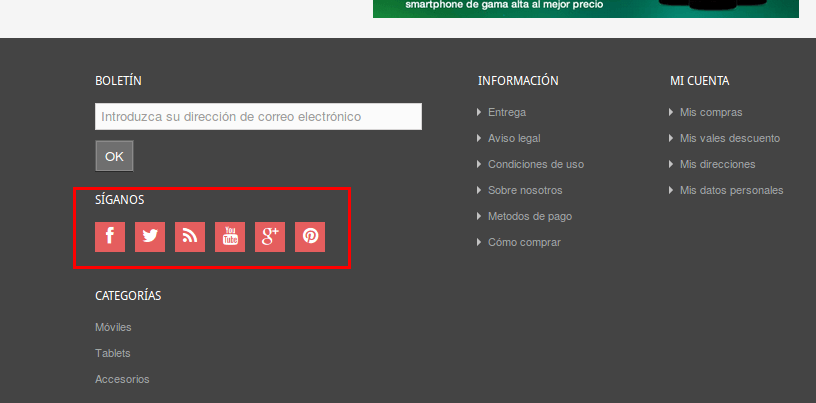This screenshot has height=403, width=816.
Task: Open the Accesorios category
Action: 122,380
